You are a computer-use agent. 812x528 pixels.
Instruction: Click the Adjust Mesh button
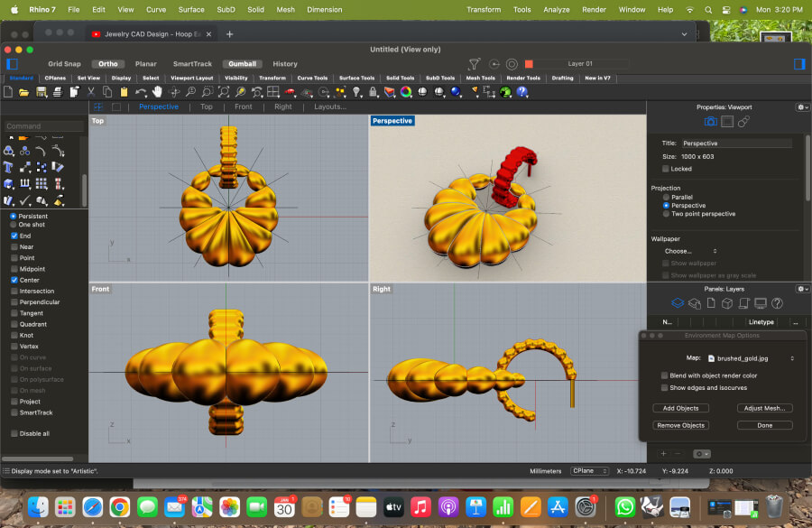[764, 408]
